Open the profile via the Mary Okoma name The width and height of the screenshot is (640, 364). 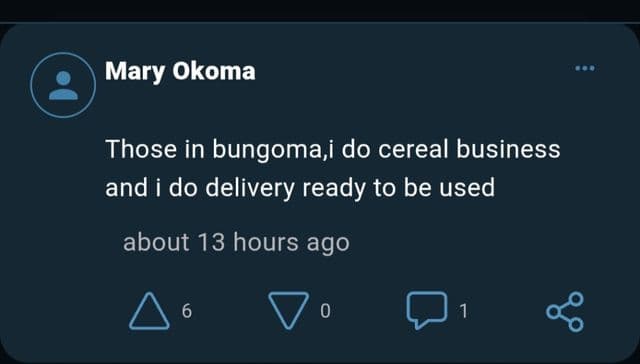click(x=180, y=72)
